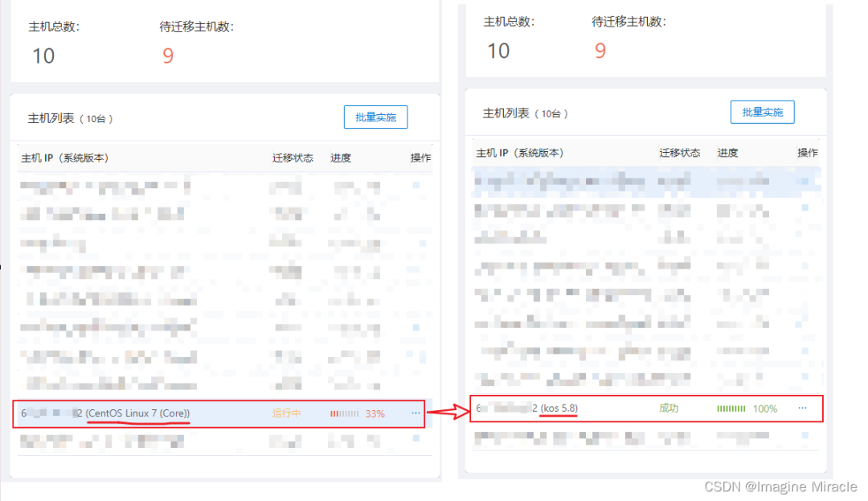Click the total host count 10 in right panel
868x501 pixels.
498,51
